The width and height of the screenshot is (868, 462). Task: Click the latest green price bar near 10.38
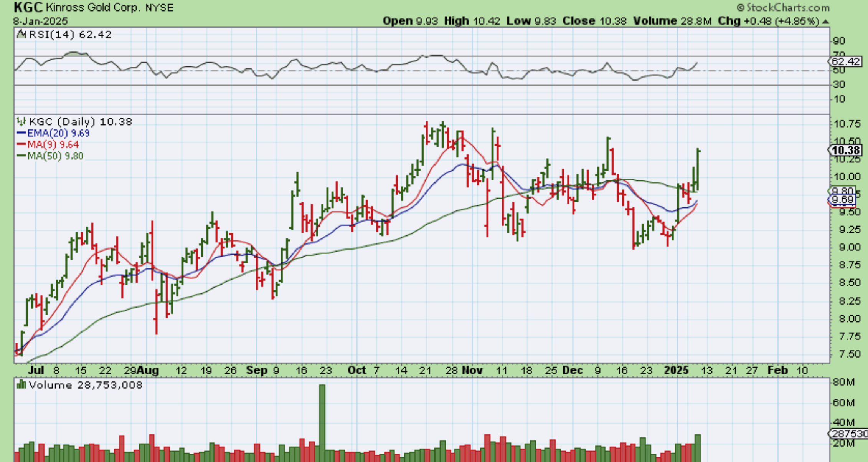point(697,169)
